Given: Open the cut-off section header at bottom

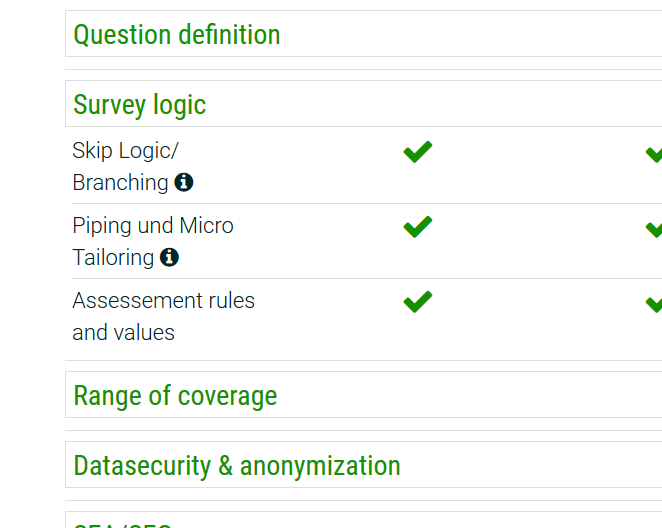Looking at the screenshot, I should tap(122, 522).
